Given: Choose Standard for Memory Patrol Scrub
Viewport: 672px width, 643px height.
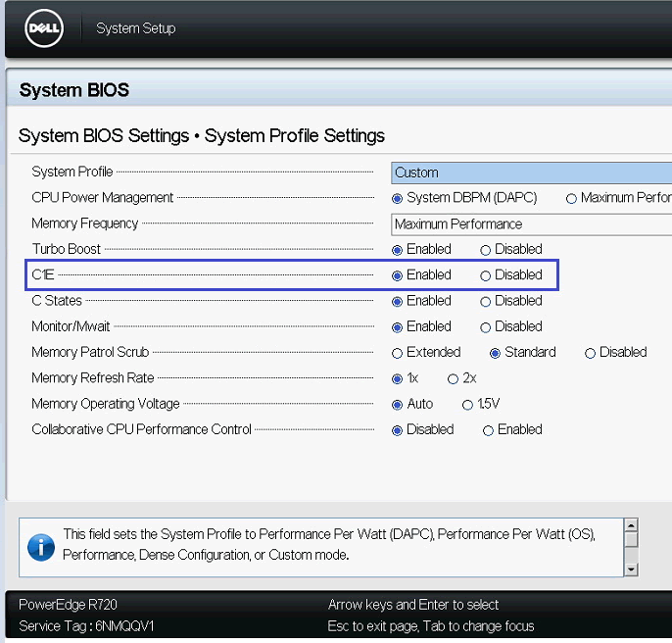Looking at the screenshot, I should click(x=495, y=353).
